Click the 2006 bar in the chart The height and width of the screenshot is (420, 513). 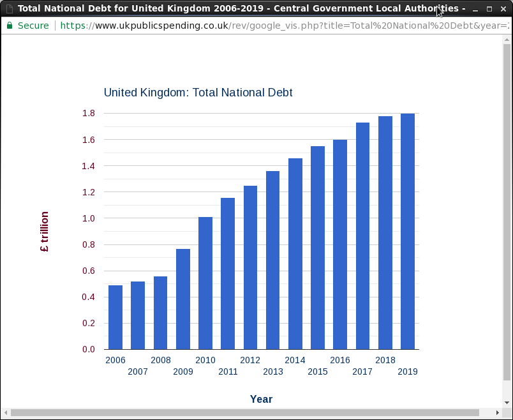(115, 317)
